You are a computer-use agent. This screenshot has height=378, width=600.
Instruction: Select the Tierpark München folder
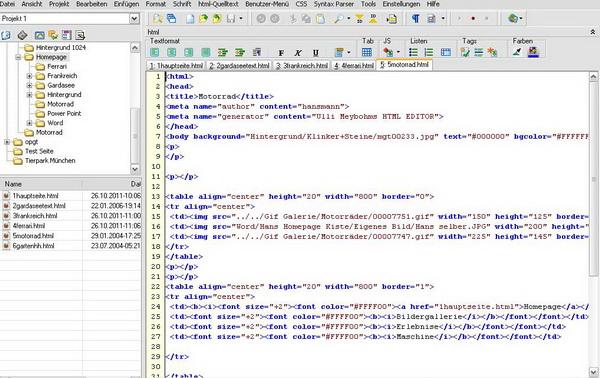click(50, 161)
